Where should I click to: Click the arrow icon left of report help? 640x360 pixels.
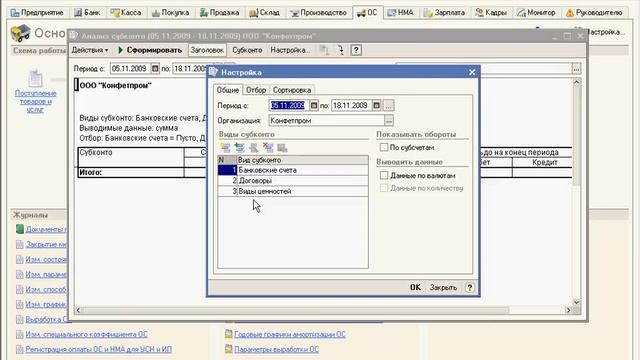[x=340, y=50]
